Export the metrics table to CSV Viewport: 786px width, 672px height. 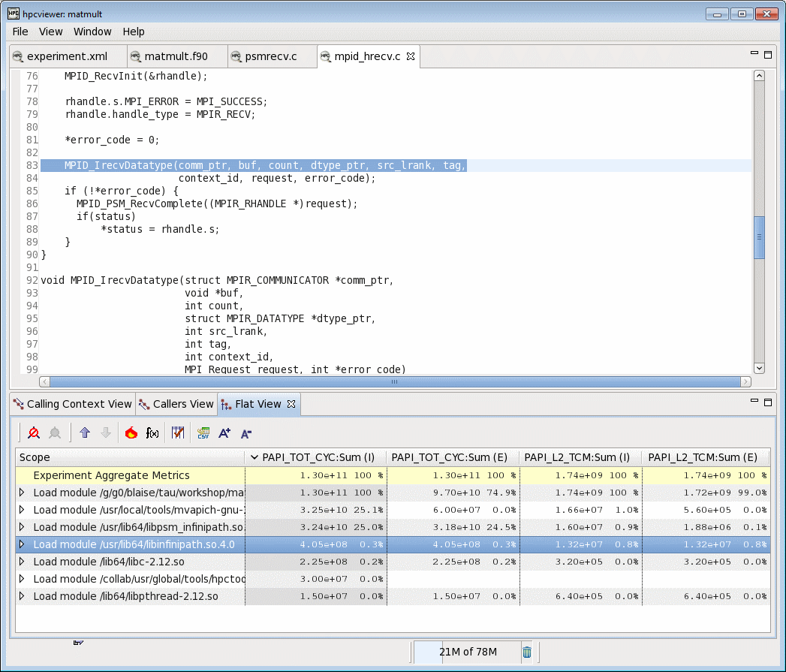(x=203, y=432)
